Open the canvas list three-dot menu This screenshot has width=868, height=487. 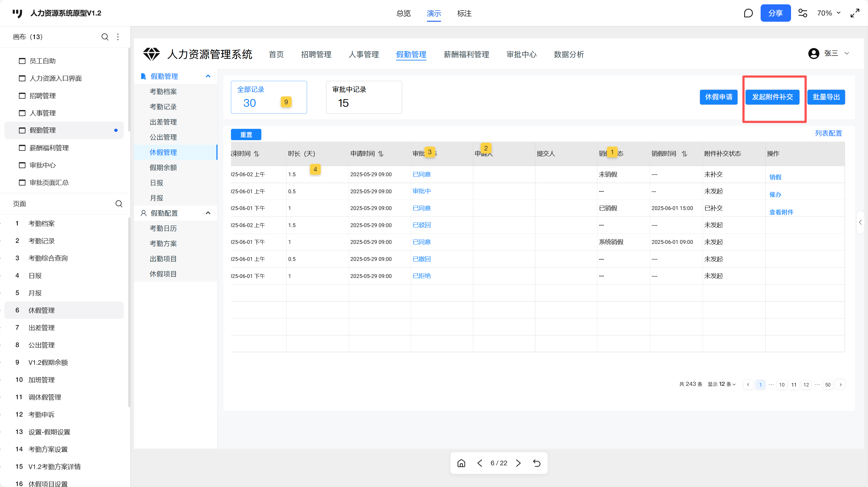click(x=118, y=37)
